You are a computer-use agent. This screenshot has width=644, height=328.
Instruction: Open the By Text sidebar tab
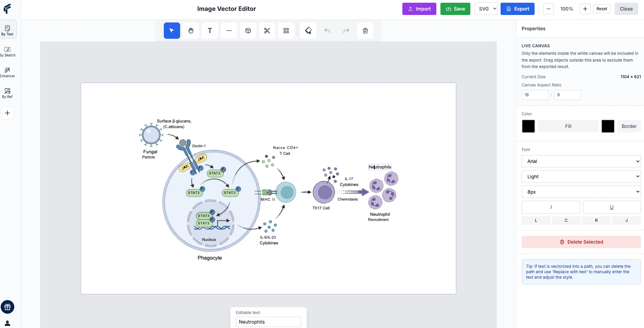[x=7, y=30]
